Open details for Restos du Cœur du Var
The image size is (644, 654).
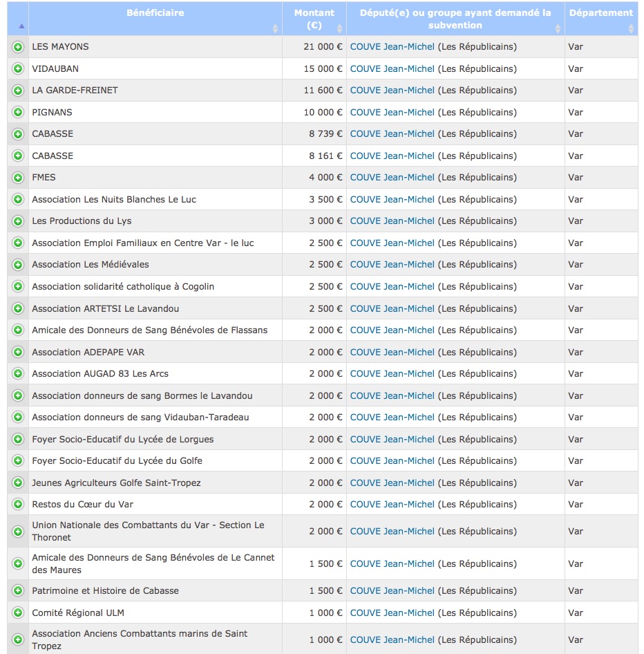pos(18,504)
